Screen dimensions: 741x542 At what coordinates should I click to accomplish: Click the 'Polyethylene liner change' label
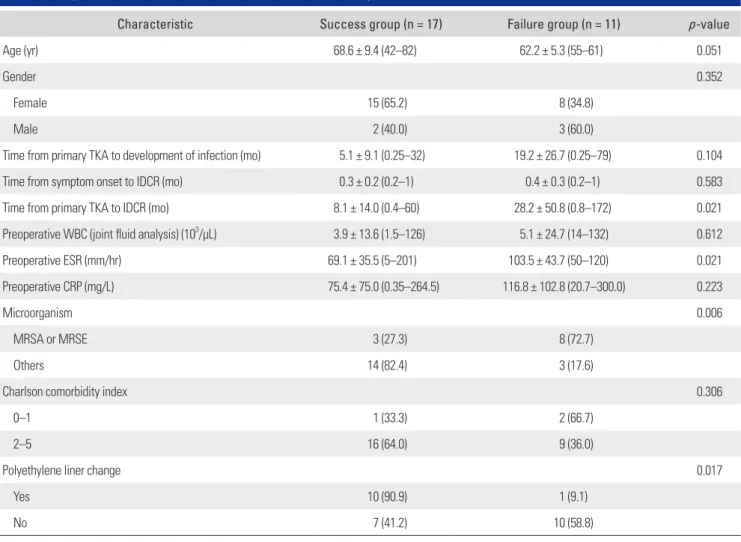click(x=61, y=471)
